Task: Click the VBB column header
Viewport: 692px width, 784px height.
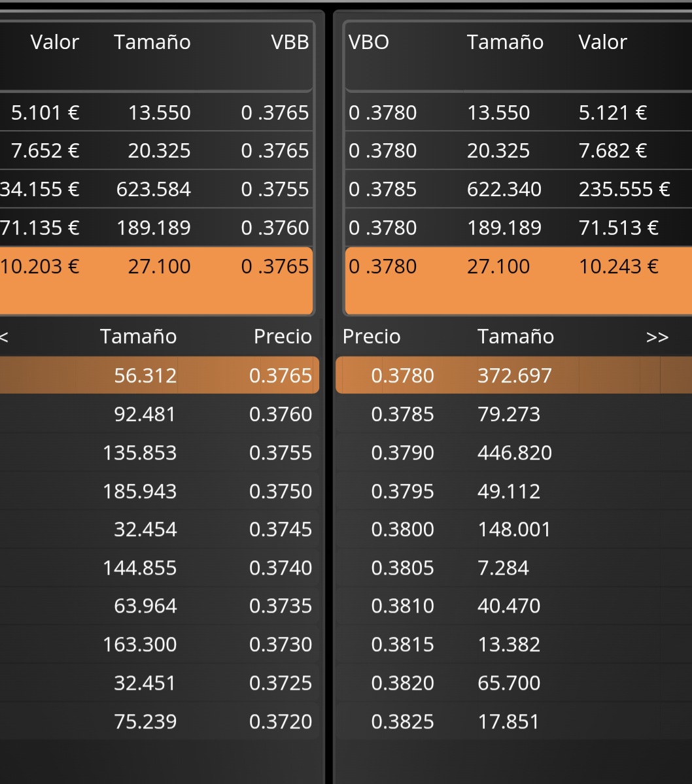Action: 290,43
